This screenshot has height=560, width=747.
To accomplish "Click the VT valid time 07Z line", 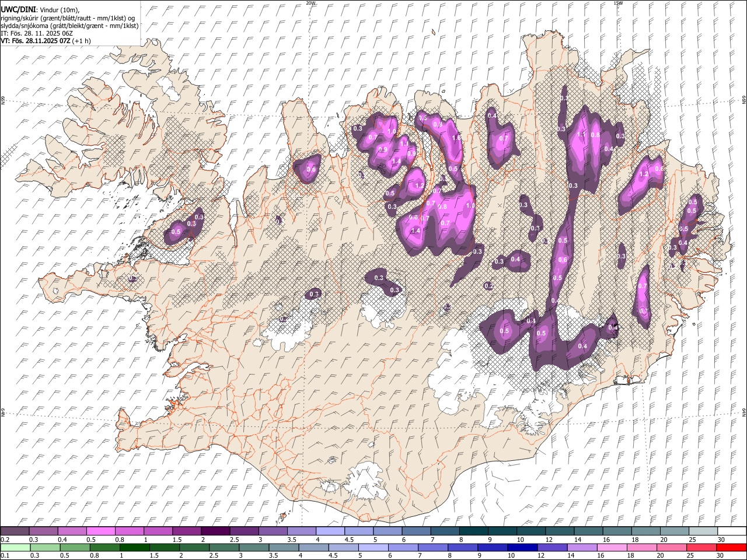I will click(35, 41).
